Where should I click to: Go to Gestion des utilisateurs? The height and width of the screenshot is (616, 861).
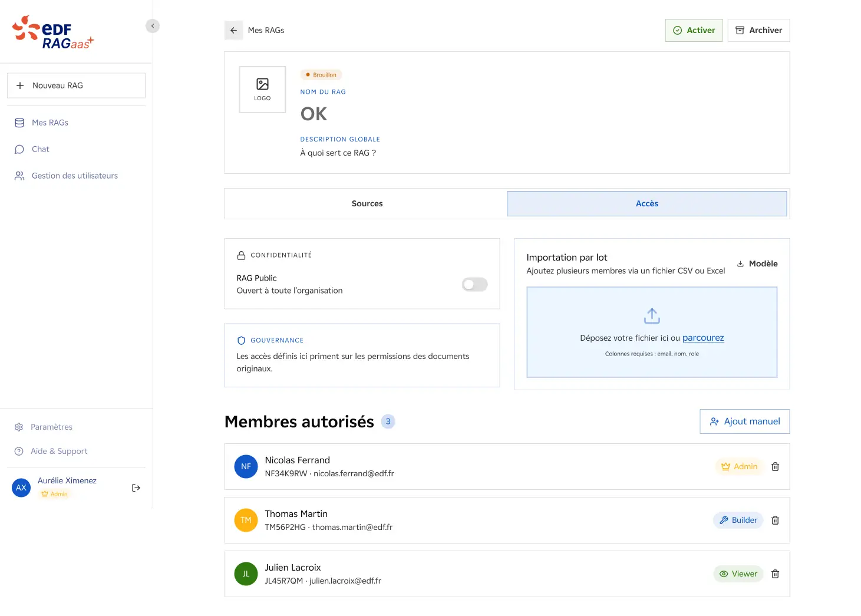click(76, 176)
